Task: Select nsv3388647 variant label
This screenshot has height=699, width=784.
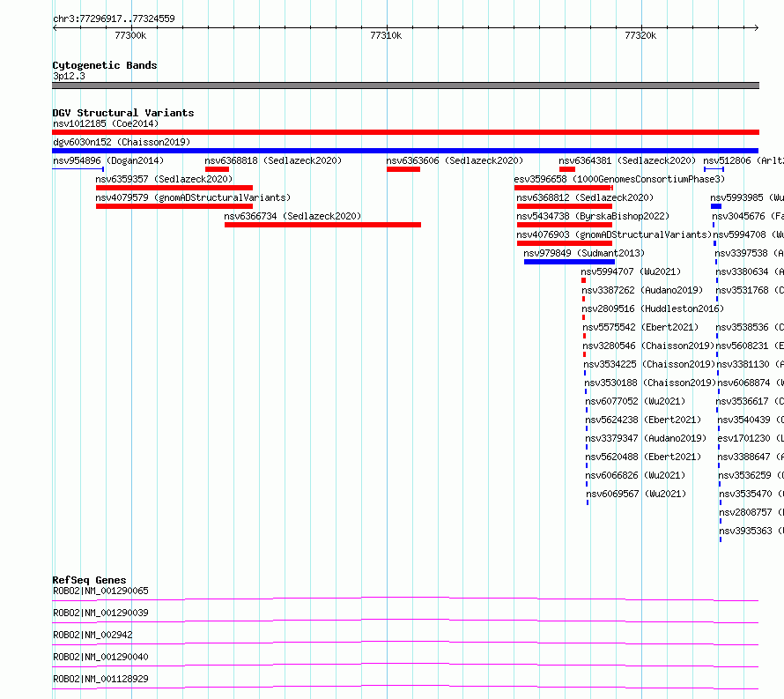Action: [x=751, y=457]
